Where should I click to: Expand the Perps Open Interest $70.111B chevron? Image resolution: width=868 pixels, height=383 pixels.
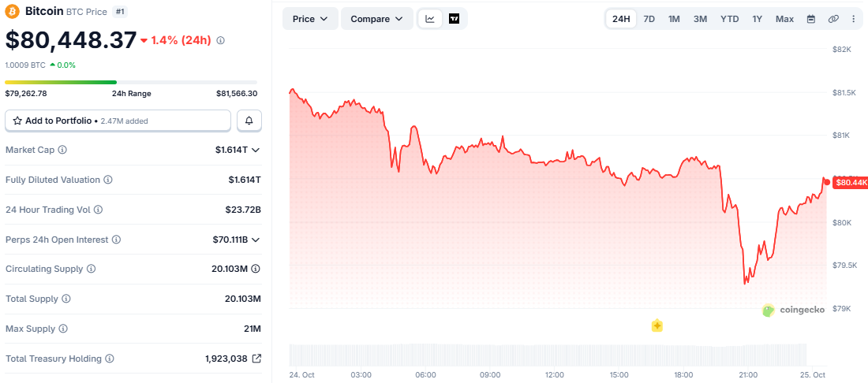pos(256,240)
